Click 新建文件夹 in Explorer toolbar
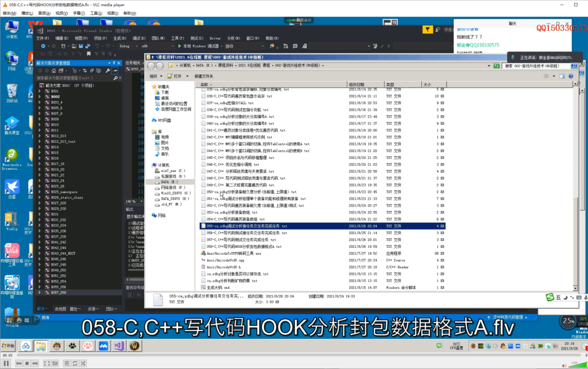 (x=204, y=76)
